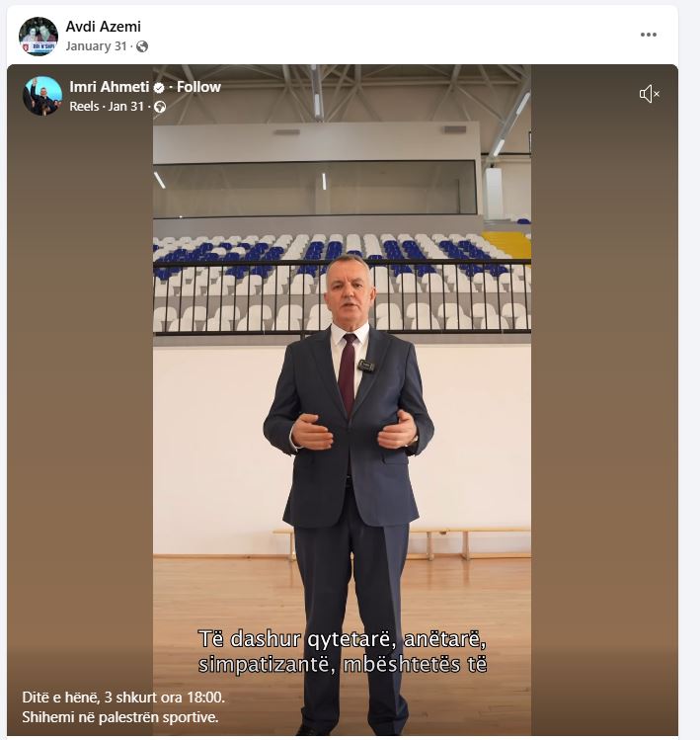Expand the caption line 'Shihemi në palestrën sportive'

point(120,717)
